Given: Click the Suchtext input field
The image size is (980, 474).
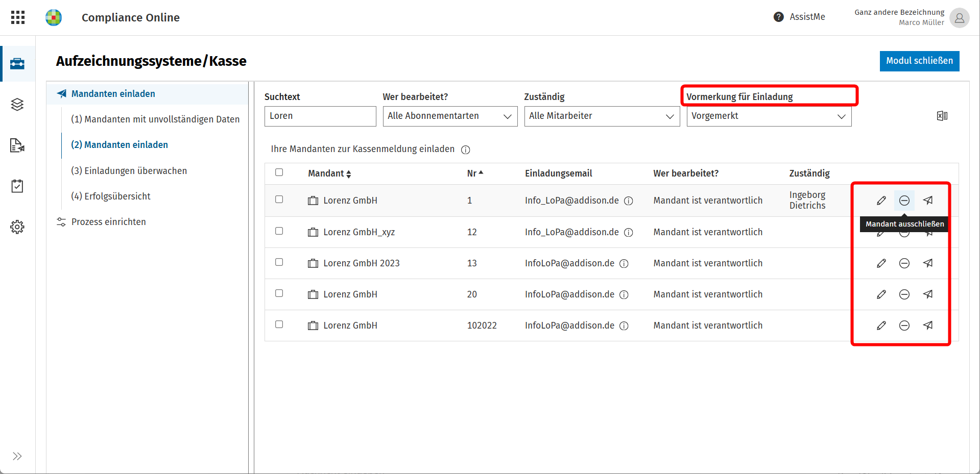Looking at the screenshot, I should (320, 116).
